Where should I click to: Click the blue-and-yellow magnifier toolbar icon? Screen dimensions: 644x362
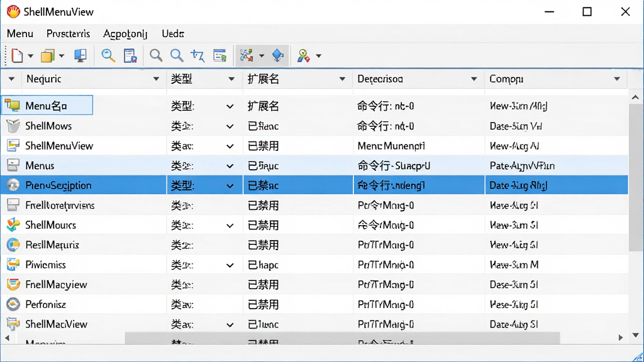[108, 55]
